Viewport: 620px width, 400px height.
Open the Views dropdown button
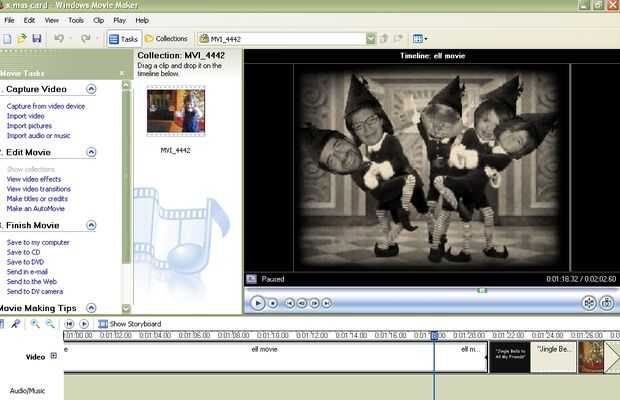pyautogui.click(x=420, y=39)
